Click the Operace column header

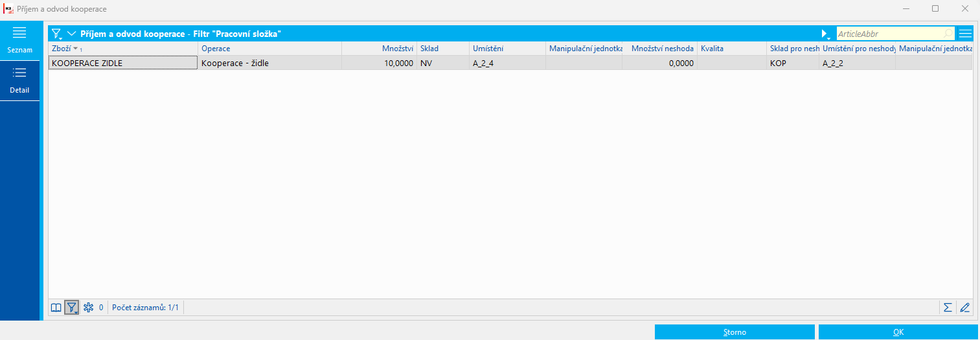point(269,49)
